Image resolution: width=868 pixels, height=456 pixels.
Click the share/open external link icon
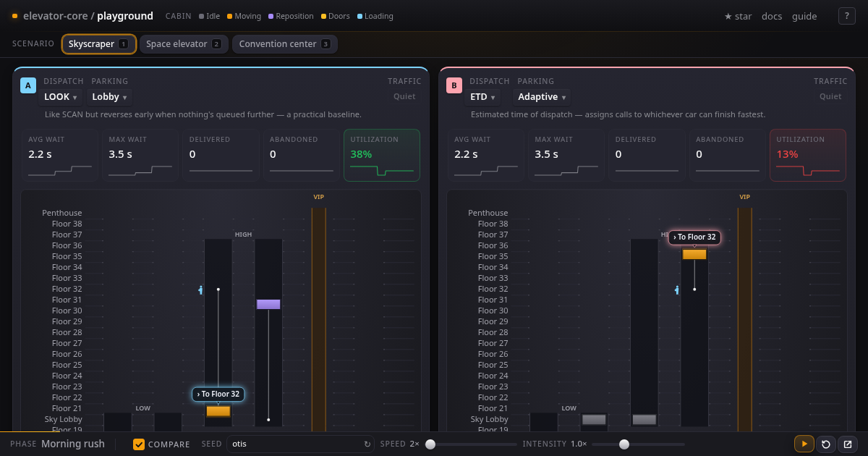(848, 444)
